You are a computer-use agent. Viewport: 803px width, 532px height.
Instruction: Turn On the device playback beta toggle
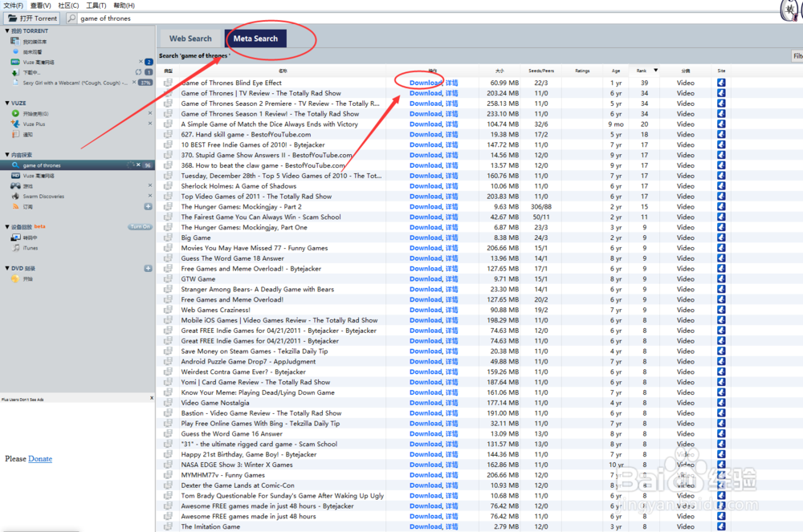[x=140, y=226]
